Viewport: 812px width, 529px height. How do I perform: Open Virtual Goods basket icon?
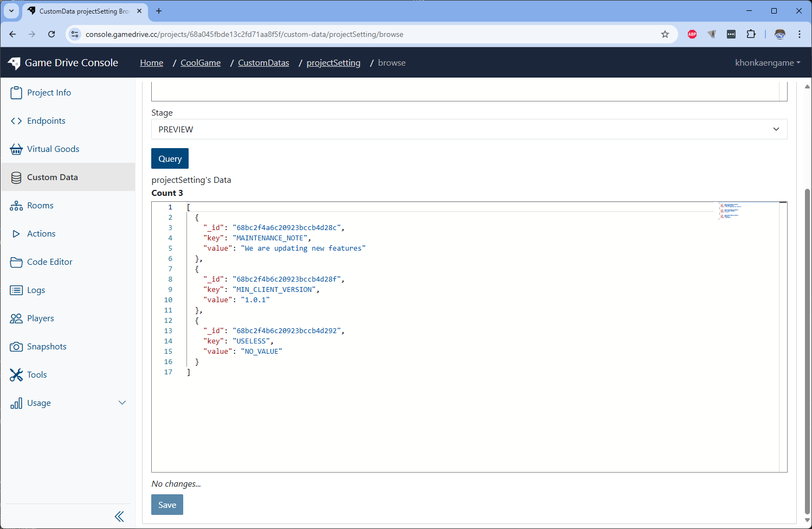click(x=16, y=149)
